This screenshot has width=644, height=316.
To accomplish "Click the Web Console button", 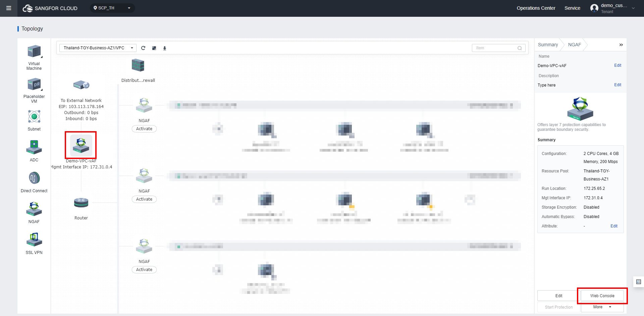I will 602,296.
